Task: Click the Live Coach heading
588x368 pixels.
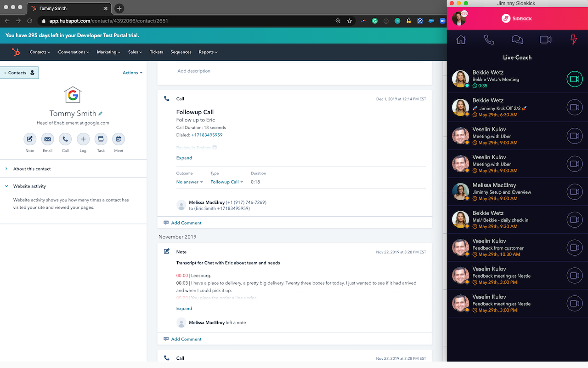Action: (x=517, y=57)
